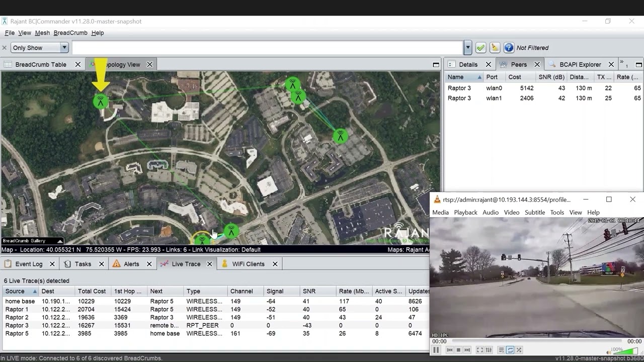Maximize the Peers side panel
This screenshot has height=362, width=644.
point(638,64)
